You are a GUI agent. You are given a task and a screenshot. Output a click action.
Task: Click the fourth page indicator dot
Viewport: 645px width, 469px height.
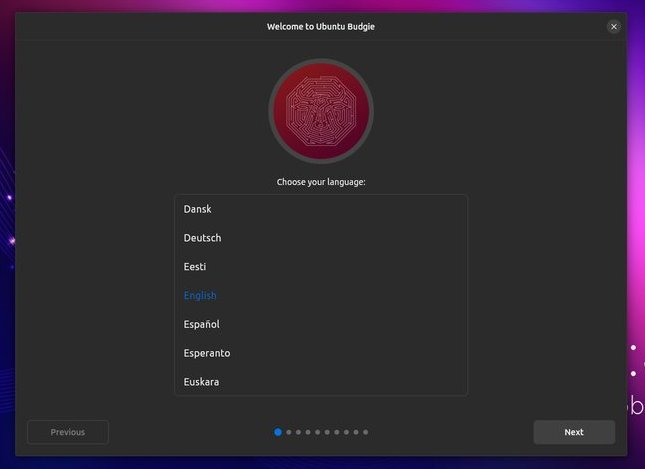coord(308,432)
